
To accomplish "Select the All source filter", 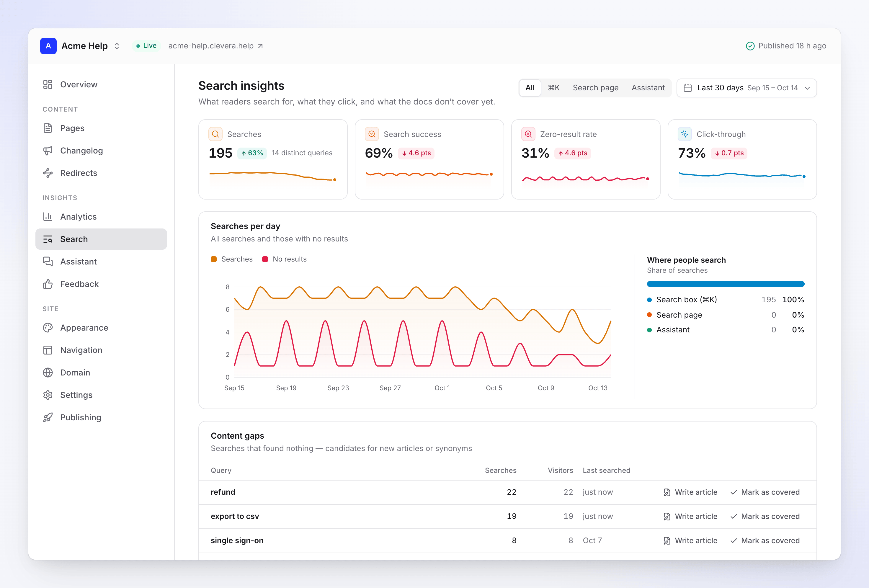I will coord(530,88).
